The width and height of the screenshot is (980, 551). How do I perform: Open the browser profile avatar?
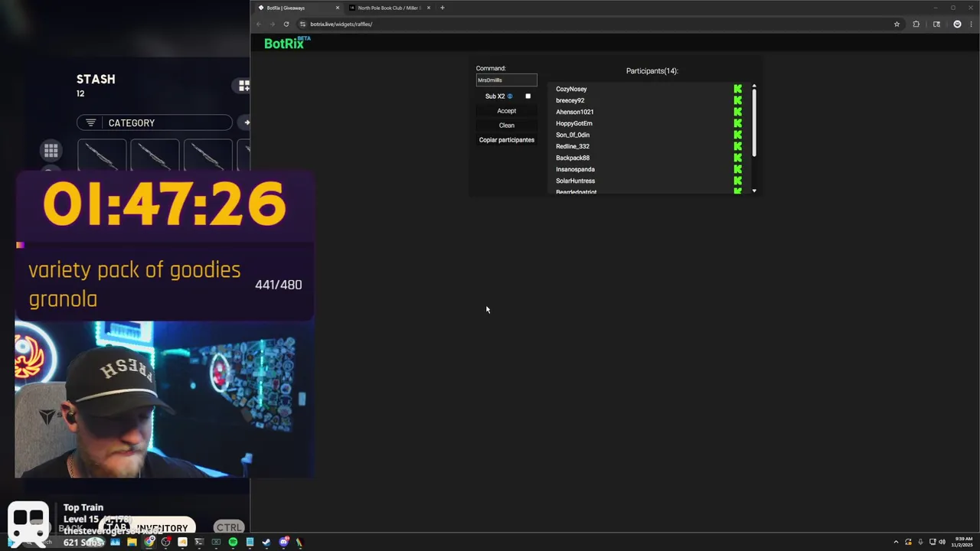tap(957, 24)
